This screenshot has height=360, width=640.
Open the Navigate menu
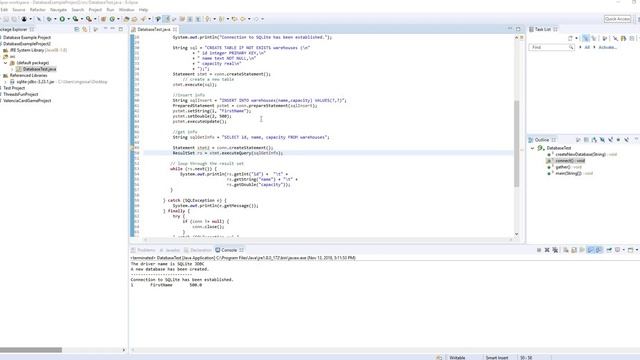(58, 10)
